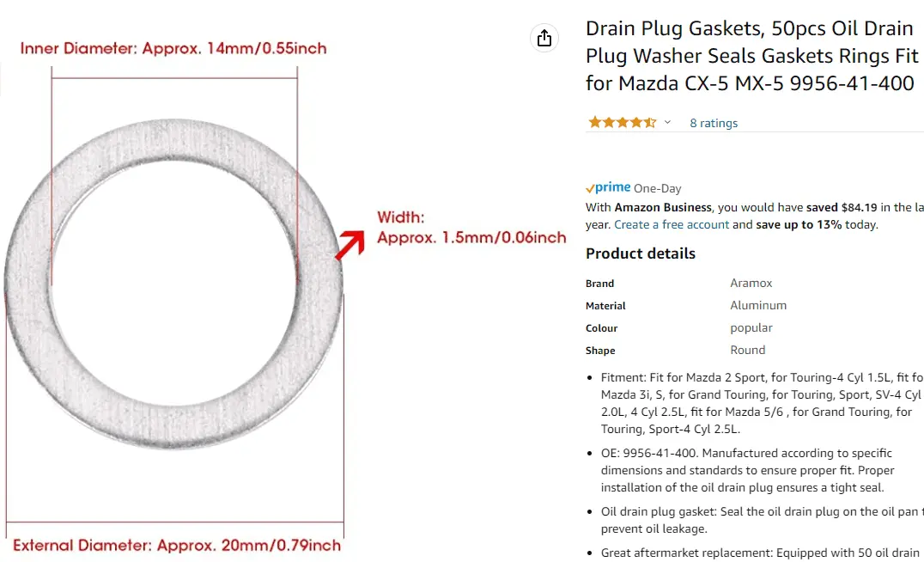
Task: Expand the ratings breakdown chevron
Action: click(x=667, y=123)
